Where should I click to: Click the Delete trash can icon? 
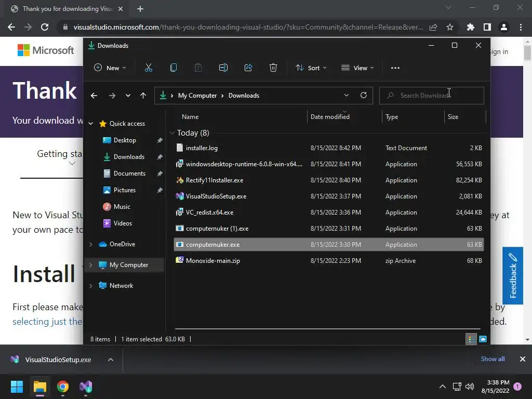[x=273, y=68]
